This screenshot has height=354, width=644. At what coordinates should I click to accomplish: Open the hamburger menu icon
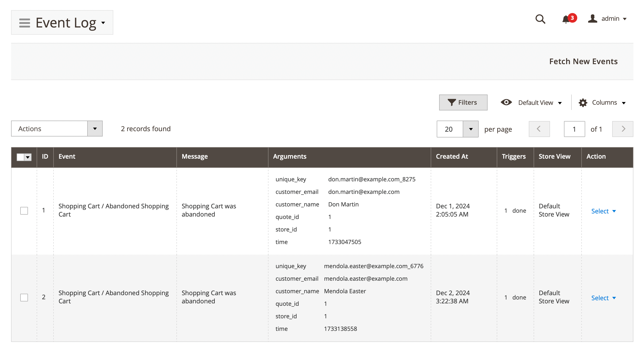coord(24,23)
